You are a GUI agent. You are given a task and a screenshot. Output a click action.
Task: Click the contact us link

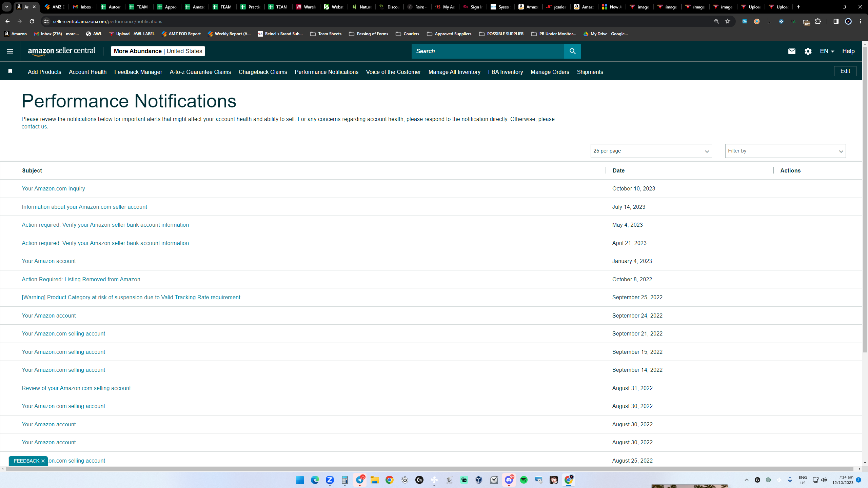(34, 127)
